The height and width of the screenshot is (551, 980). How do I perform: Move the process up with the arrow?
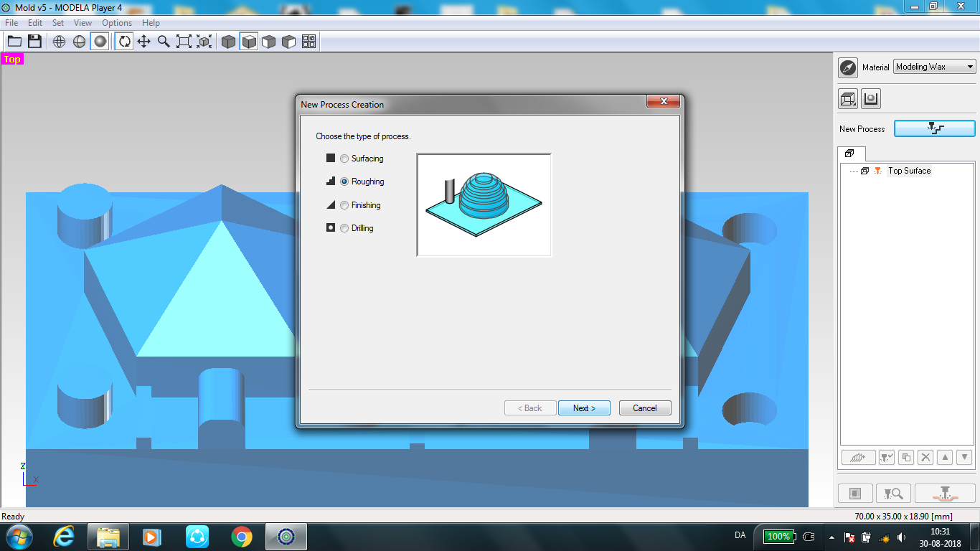tap(945, 456)
